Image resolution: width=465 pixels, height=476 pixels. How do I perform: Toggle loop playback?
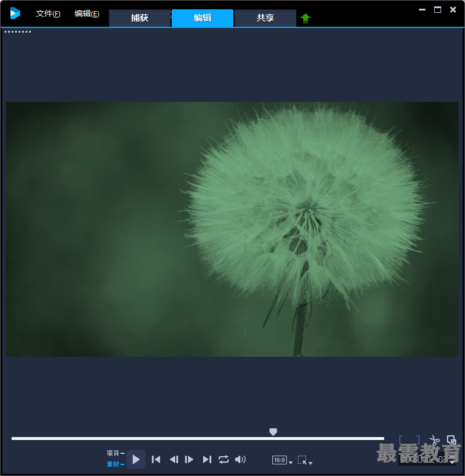point(223,459)
